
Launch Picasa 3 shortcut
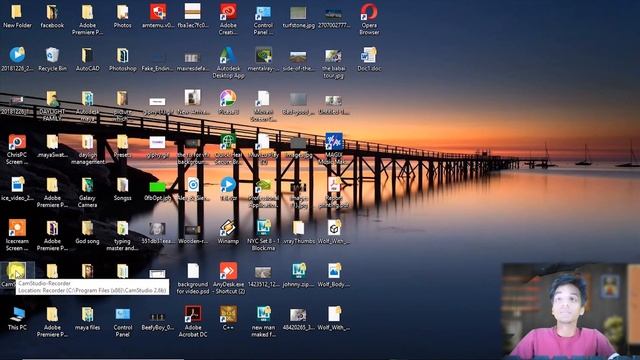tap(228, 102)
